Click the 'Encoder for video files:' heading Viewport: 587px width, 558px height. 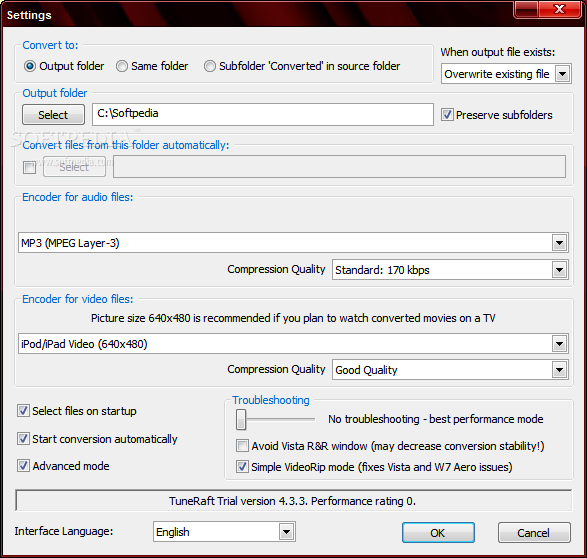(78, 299)
